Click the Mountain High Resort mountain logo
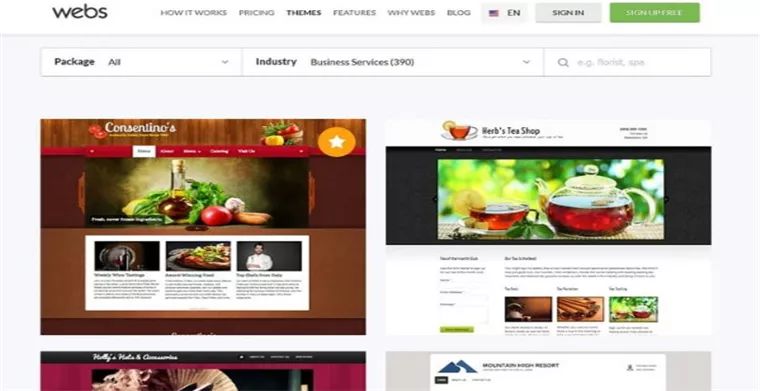The height and width of the screenshot is (391, 760). [x=459, y=367]
